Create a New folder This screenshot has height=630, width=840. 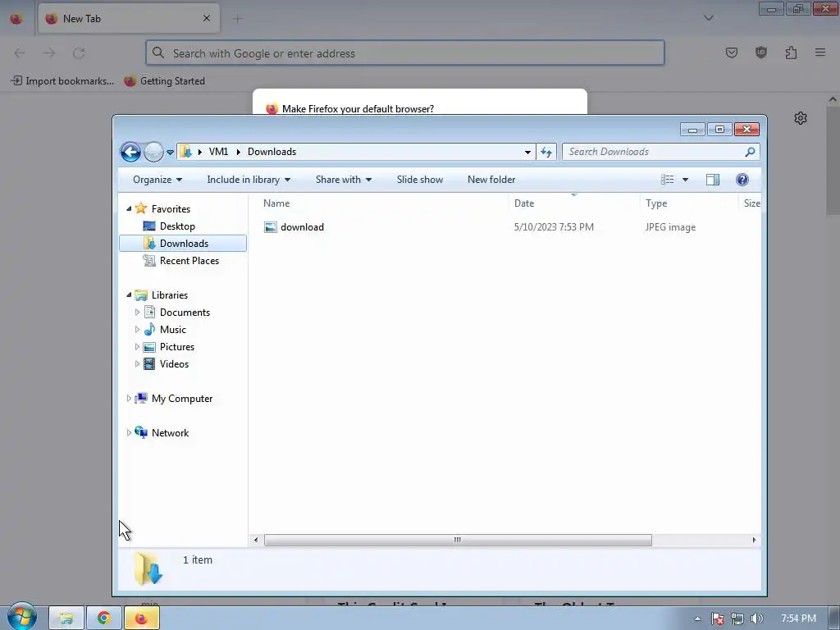click(491, 180)
